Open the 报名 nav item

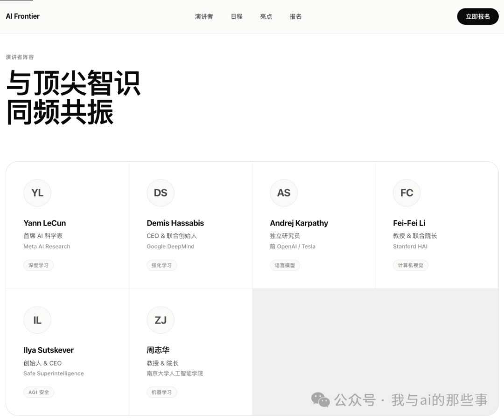pyautogui.click(x=295, y=16)
